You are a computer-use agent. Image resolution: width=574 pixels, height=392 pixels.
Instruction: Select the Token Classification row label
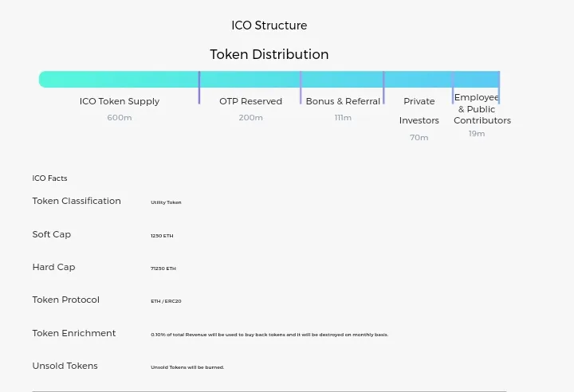pos(77,201)
